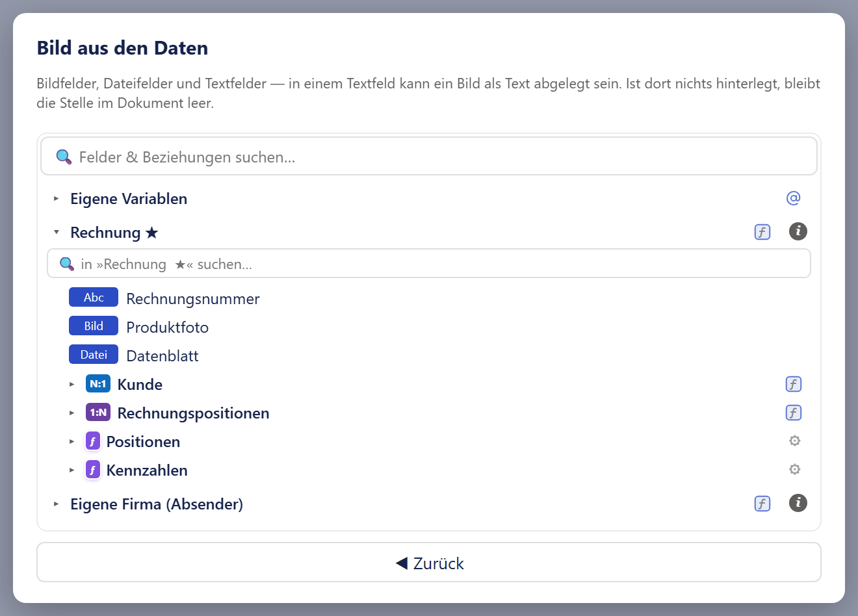Click the magnifier icon in the main search field
The height and width of the screenshot is (616, 858).
click(x=64, y=157)
